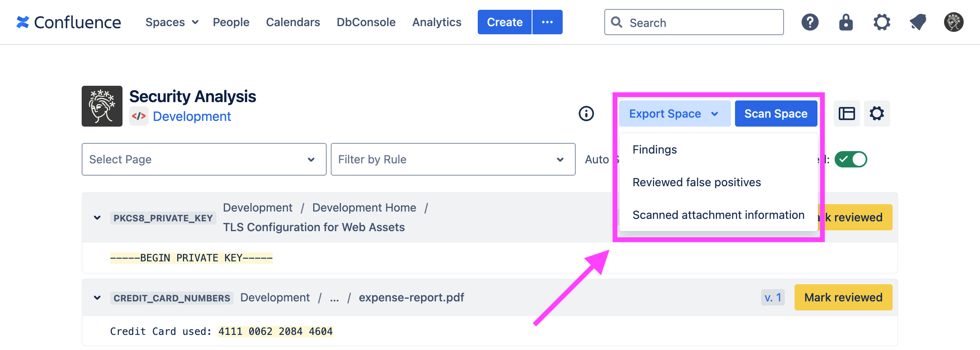Open the Select Page dropdown
The width and height of the screenshot is (980, 350).
[204, 159]
